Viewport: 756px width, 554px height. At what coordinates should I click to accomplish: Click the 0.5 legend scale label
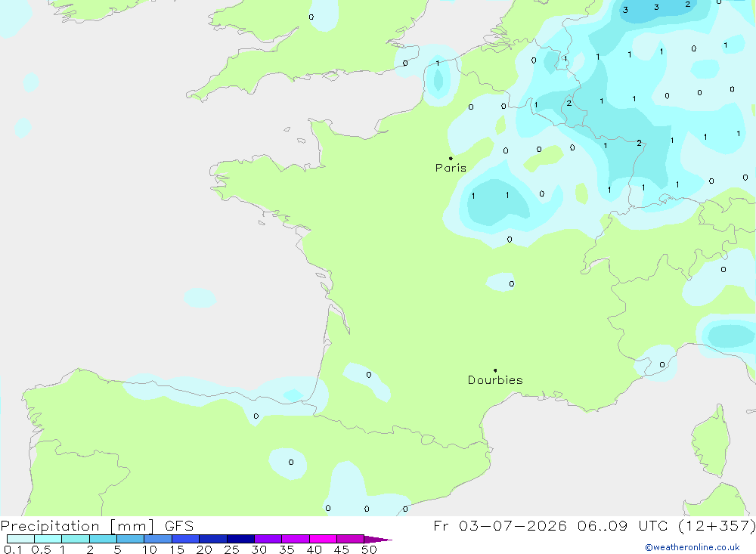tap(41, 549)
